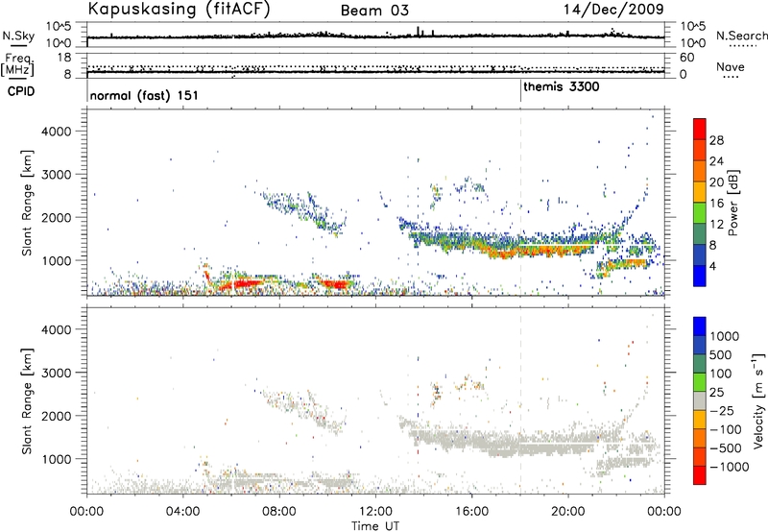Viewport: 768px width, 532px height.
Task: Click the "Kapuskasing (fitACF)" plot title
Action: pos(179,10)
